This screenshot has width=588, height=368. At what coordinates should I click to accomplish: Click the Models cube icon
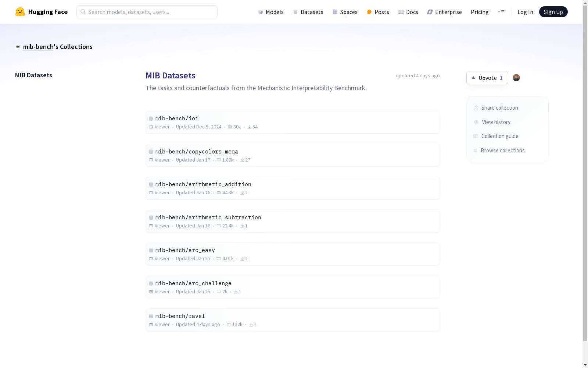tap(261, 12)
